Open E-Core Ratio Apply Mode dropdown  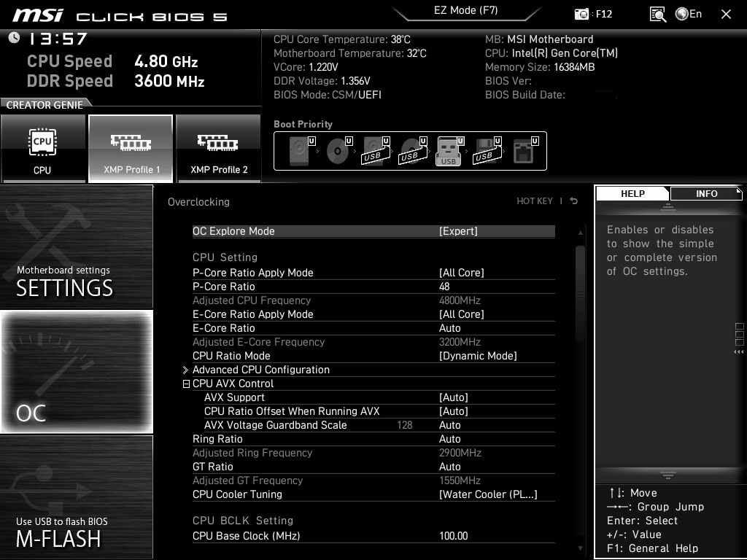point(373,314)
